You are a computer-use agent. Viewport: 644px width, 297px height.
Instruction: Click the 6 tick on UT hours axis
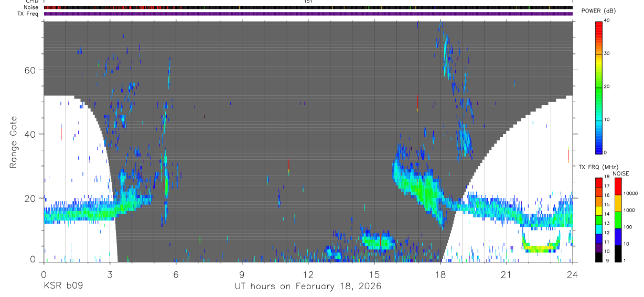[176, 274]
